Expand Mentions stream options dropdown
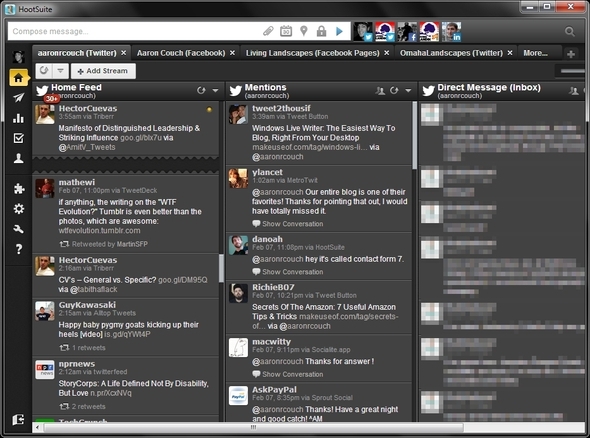The image size is (590, 438). [408, 90]
